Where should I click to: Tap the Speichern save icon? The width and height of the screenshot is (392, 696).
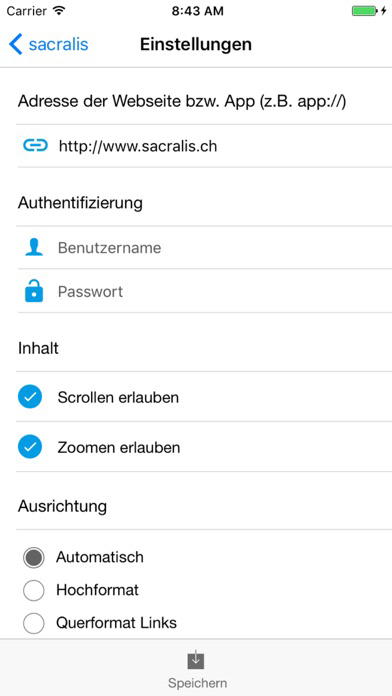click(196, 660)
